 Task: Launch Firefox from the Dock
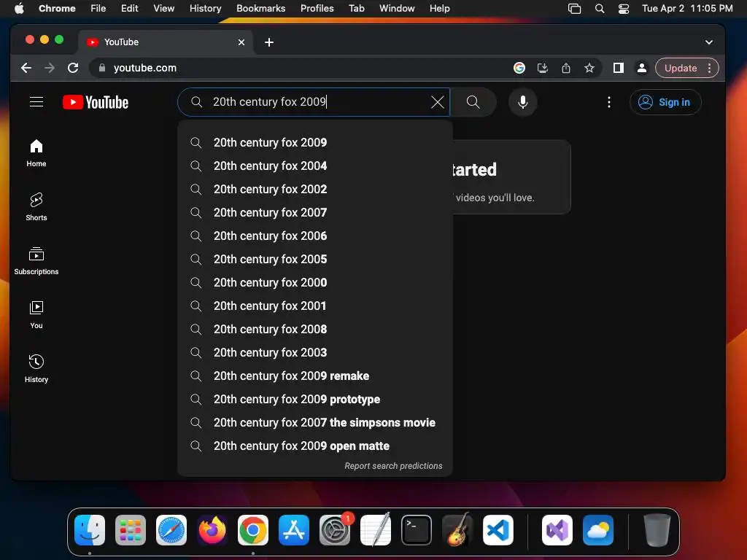(x=212, y=530)
